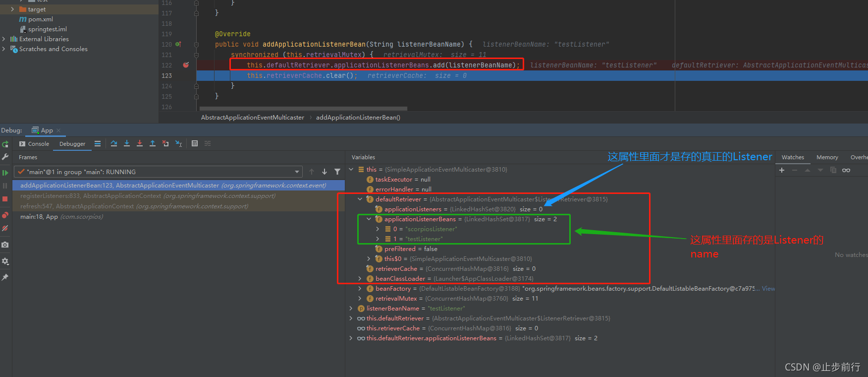Close the App debug tab
The height and width of the screenshot is (377, 868).
pyautogui.click(x=58, y=130)
